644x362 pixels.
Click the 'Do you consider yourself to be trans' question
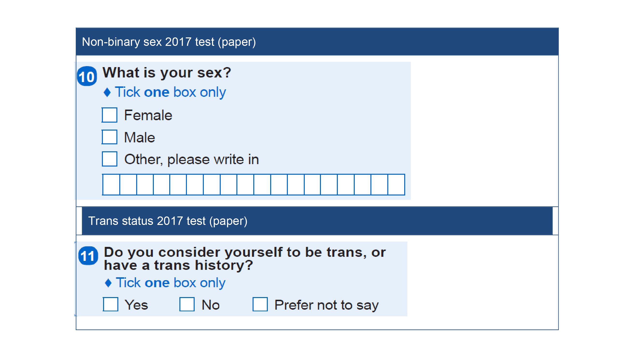245,258
